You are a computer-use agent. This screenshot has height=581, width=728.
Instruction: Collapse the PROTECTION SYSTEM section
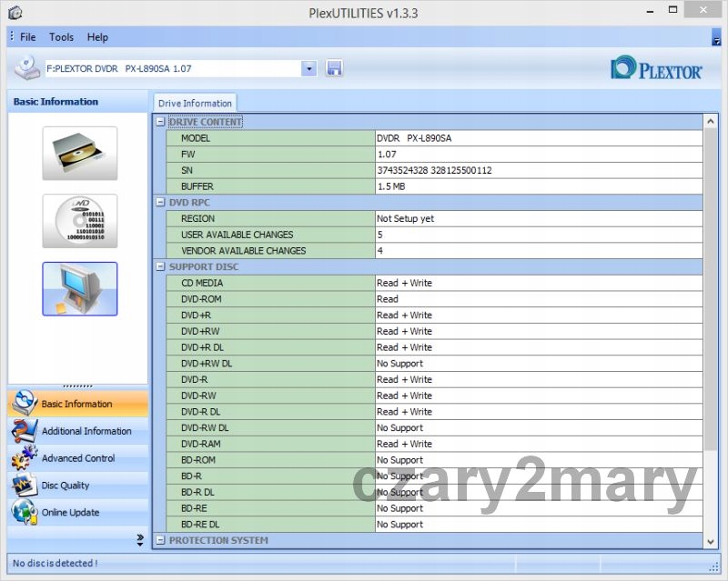tap(160, 540)
